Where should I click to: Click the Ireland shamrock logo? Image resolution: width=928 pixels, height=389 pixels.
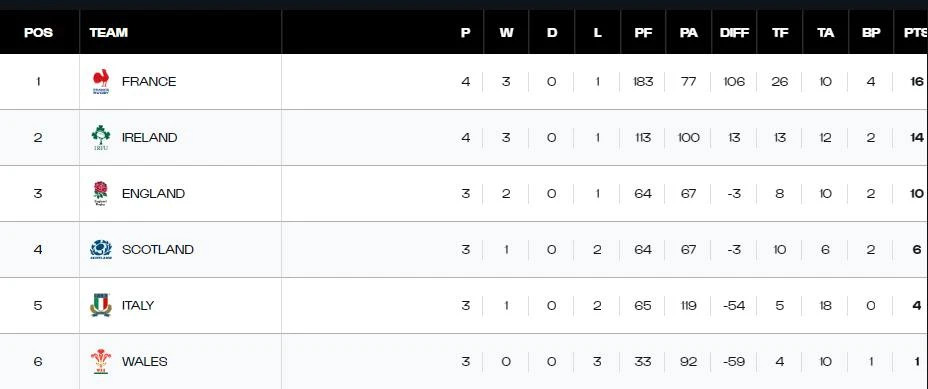pyautogui.click(x=101, y=137)
